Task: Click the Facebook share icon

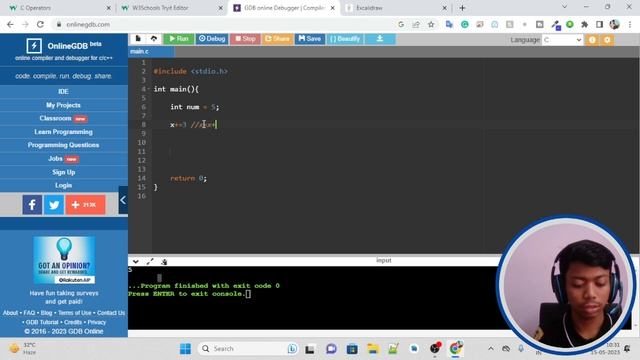Action: 32,204
